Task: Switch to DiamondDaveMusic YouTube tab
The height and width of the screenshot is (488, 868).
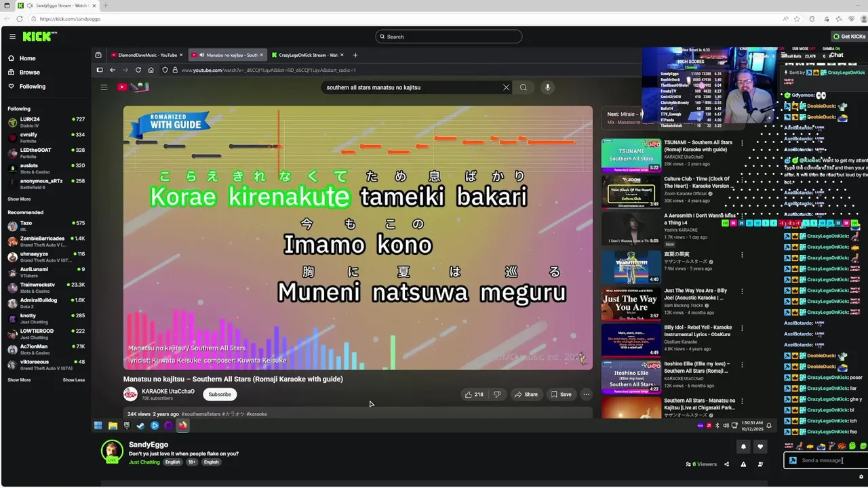Action: (146, 55)
